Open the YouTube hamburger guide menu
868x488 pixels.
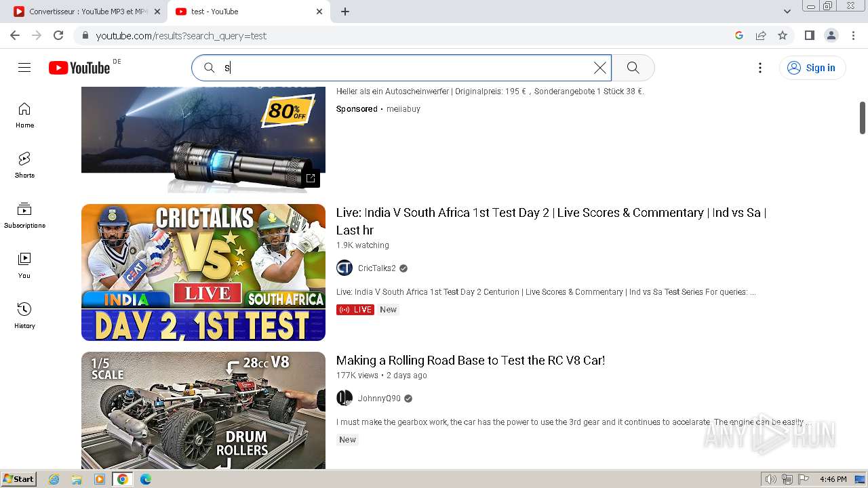24,67
